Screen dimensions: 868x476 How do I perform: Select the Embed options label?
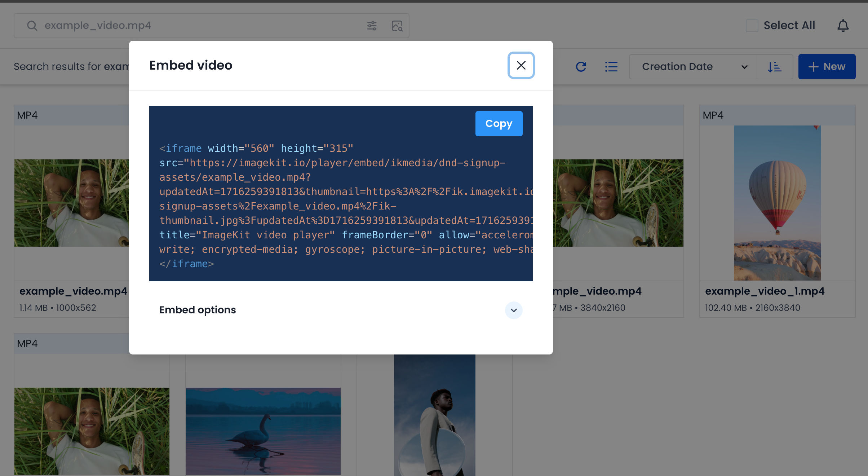pyautogui.click(x=198, y=310)
